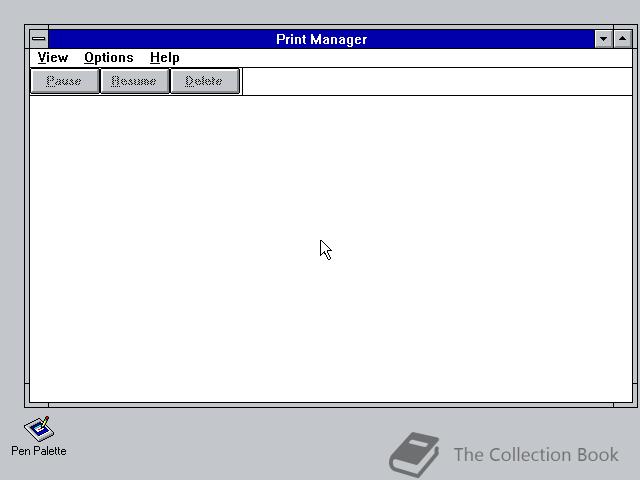Open the Help menu

tap(164, 58)
